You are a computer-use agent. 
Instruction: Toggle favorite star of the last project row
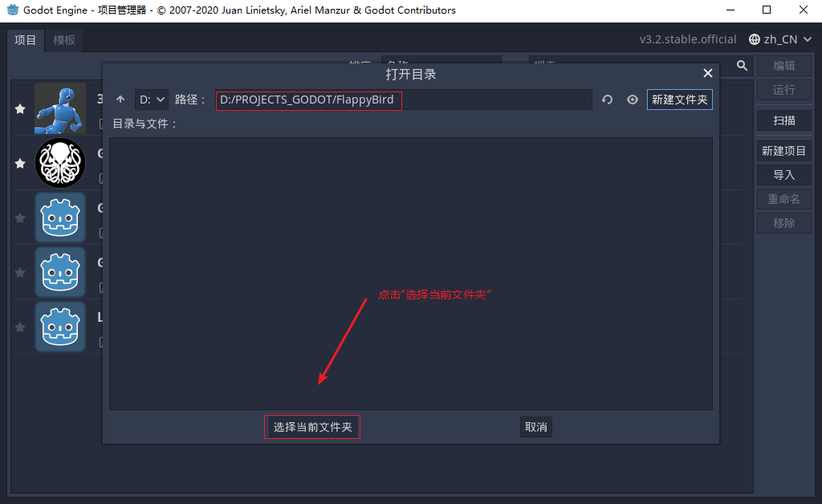click(20, 327)
